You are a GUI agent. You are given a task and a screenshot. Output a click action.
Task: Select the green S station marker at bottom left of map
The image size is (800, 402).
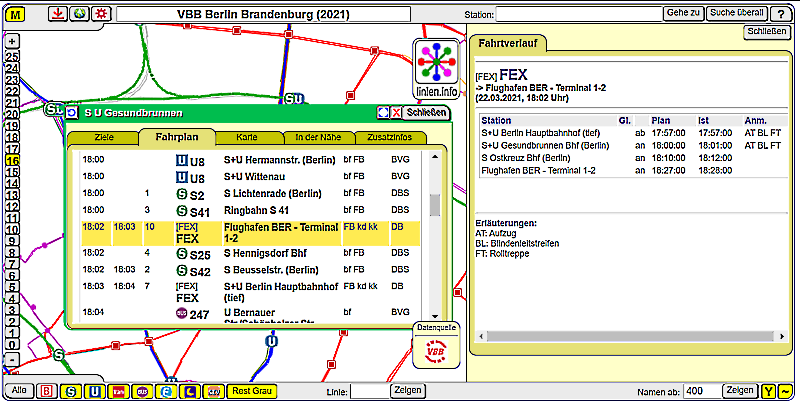pyautogui.click(x=59, y=354)
